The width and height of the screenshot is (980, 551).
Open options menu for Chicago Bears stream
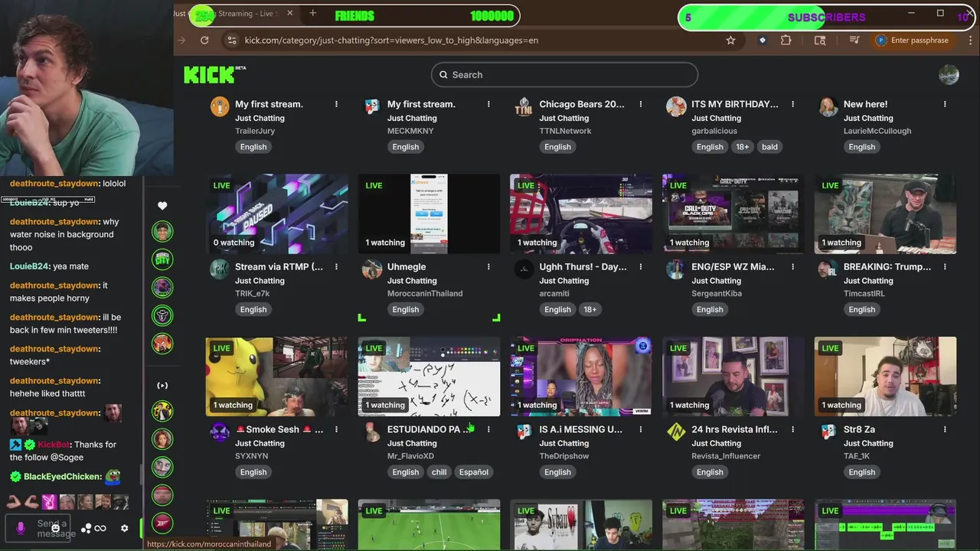coord(641,104)
